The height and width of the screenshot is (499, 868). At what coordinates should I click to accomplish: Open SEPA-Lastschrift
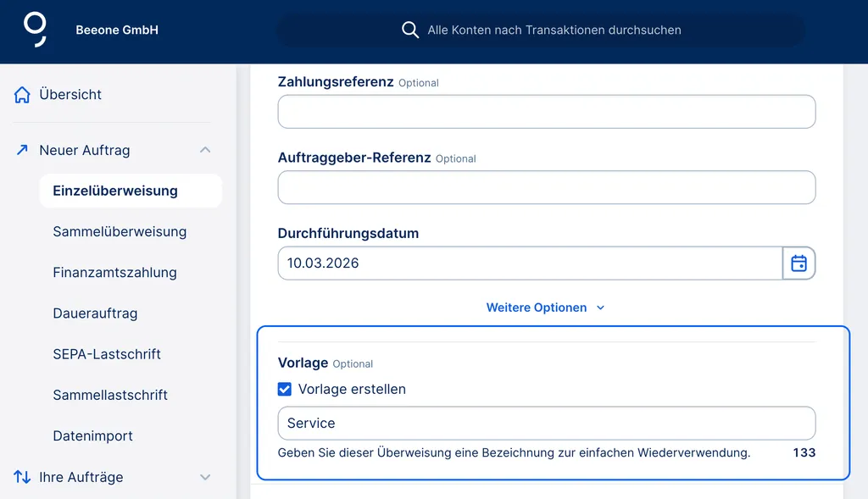[106, 353]
